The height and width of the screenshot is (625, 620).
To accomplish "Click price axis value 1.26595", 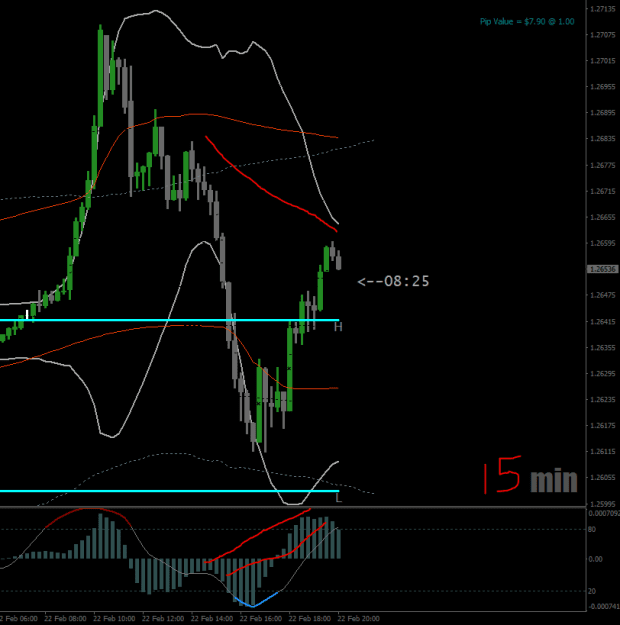I will point(603,243).
